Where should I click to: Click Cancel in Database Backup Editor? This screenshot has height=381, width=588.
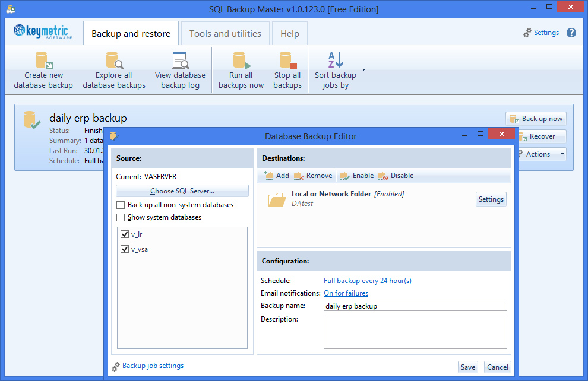coord(498,367)
